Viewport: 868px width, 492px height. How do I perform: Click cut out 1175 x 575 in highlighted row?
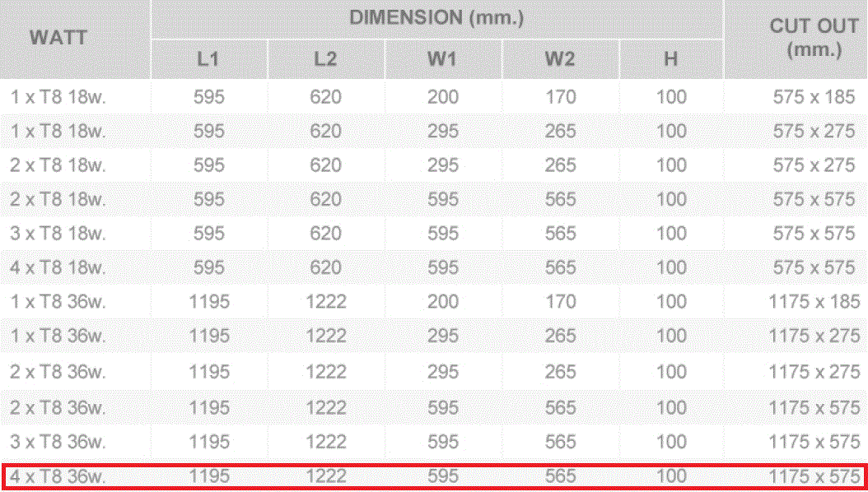pos(814,476)
